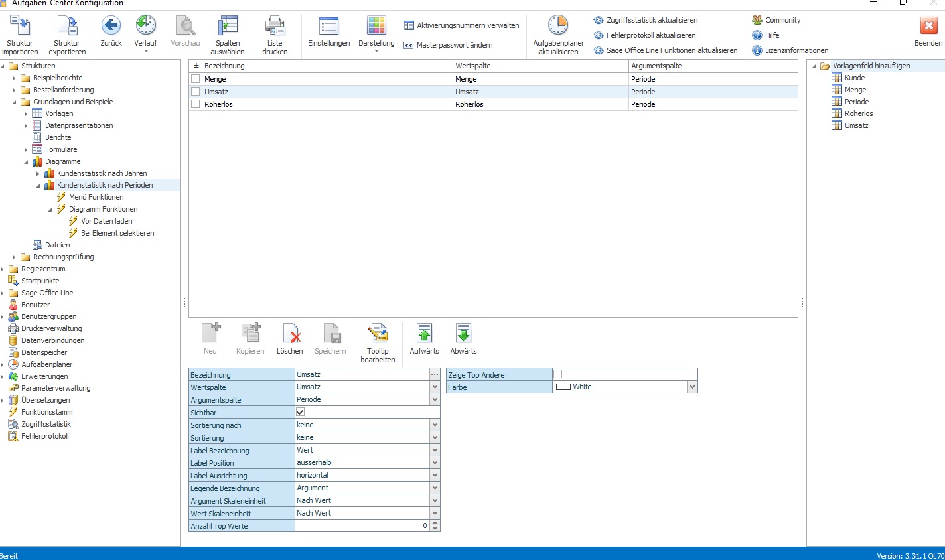
Task: Collapse the Diagramme tree node
Action: tap(26, 161)
